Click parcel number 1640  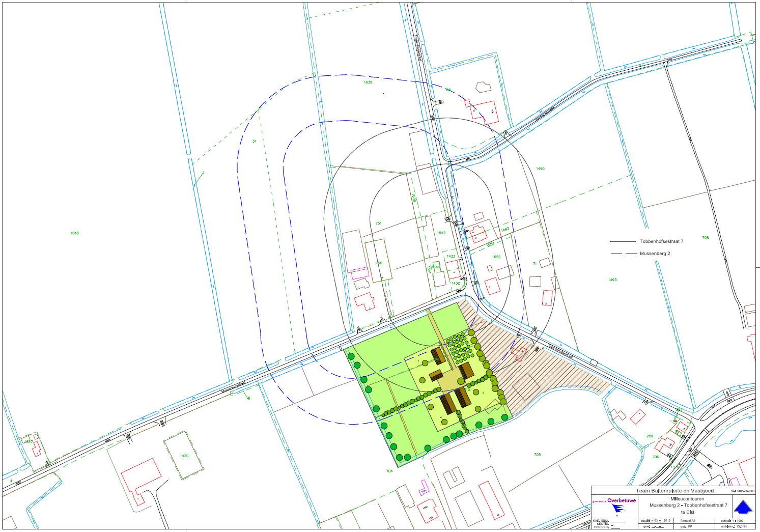pyautogui.click(x=436, y=267)
